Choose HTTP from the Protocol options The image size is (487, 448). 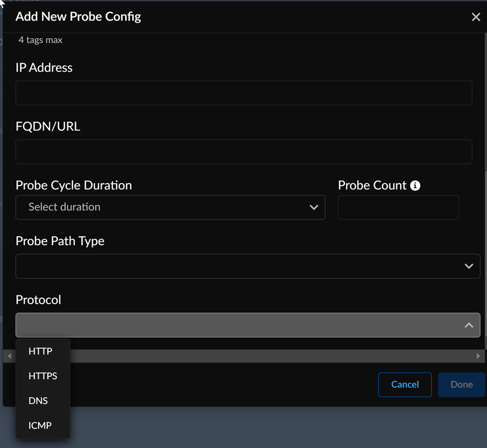pos(41,351)
